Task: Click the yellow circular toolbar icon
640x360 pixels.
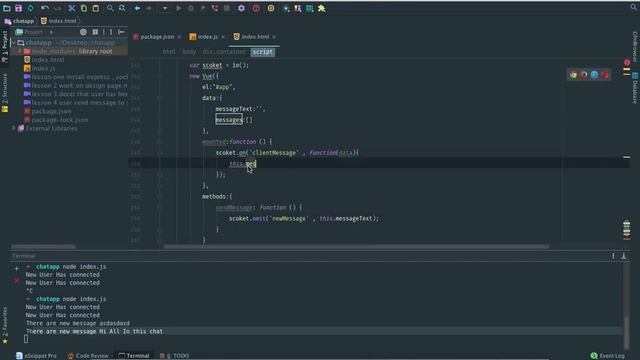Action: click(271, 8)
